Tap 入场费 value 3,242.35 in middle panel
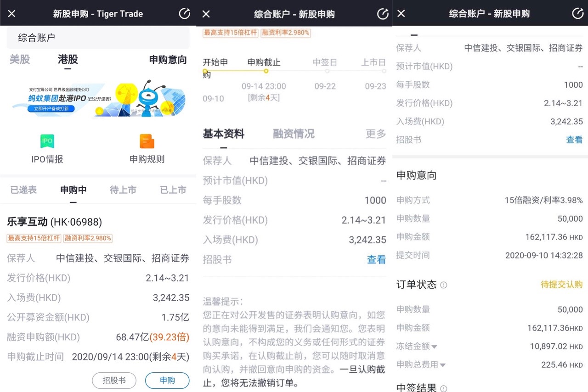The image size is (588, 392). click(367, 240)
